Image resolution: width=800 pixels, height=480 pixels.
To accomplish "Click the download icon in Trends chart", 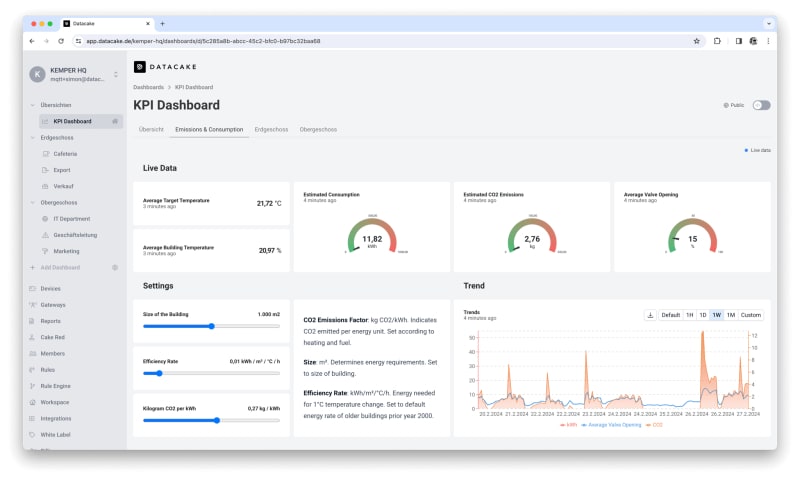I will pos(650,315).
